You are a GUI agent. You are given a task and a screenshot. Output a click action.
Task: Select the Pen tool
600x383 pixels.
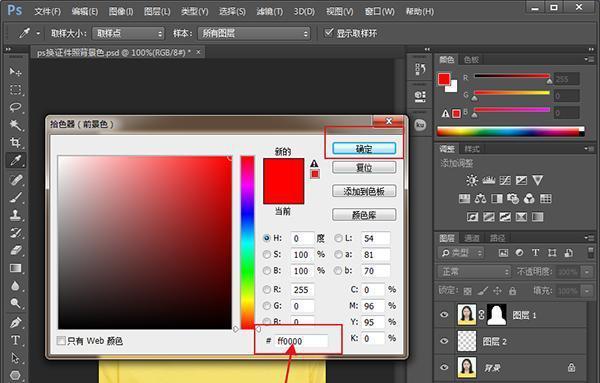(x=15, y=323)
